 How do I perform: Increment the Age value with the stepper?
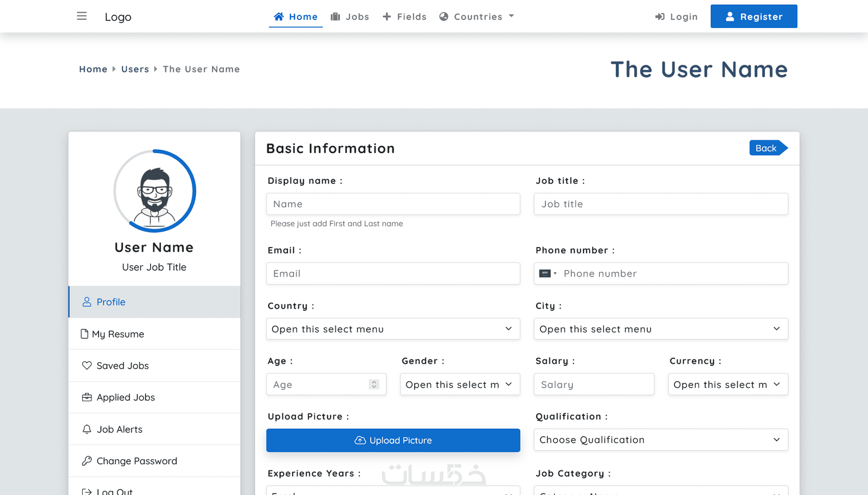374,382
